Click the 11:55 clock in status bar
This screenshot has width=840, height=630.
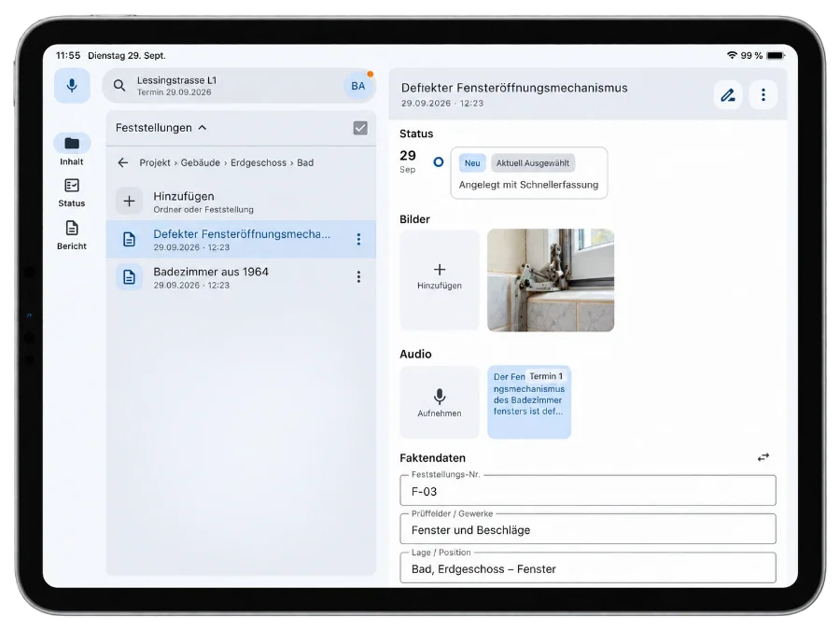(68, 55)
